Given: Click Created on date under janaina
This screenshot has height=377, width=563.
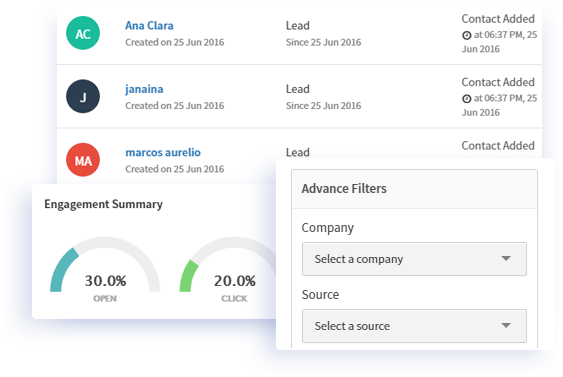Looking at the screenshot, I should (175, 106).
